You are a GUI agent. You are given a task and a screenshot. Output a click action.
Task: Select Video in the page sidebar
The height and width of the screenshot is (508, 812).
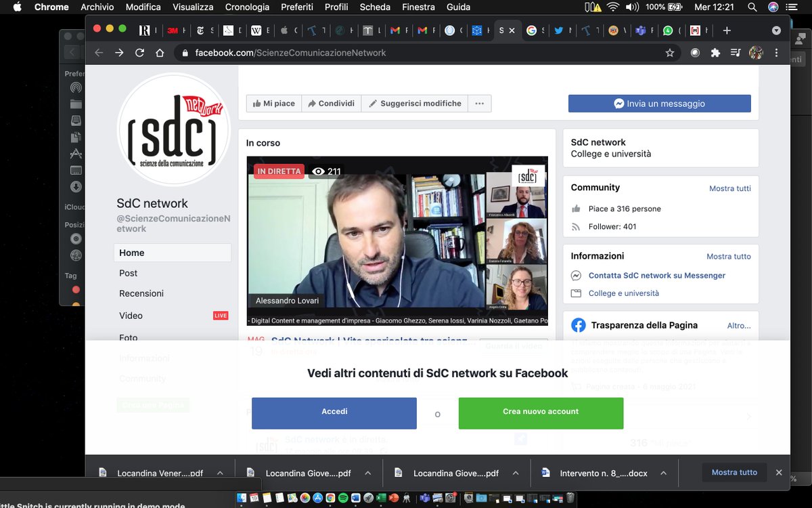131,316
